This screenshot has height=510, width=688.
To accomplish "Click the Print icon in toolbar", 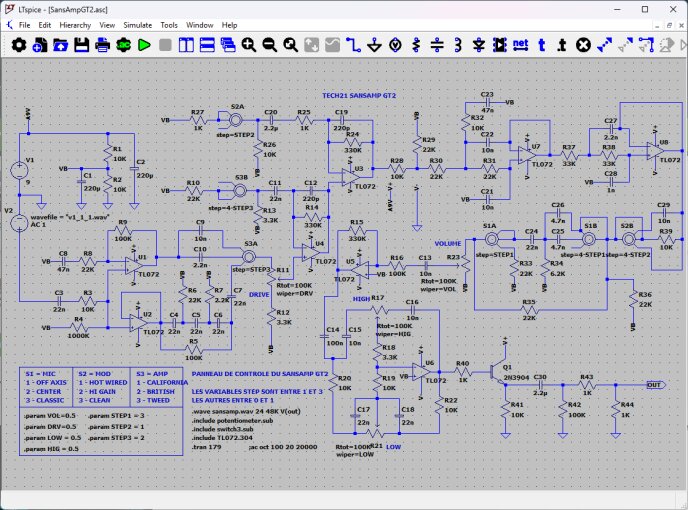I will coord(103,45).
